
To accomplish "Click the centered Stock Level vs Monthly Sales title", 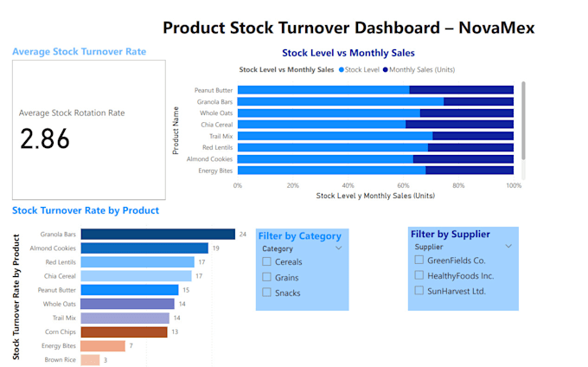I will click(348, 53).
